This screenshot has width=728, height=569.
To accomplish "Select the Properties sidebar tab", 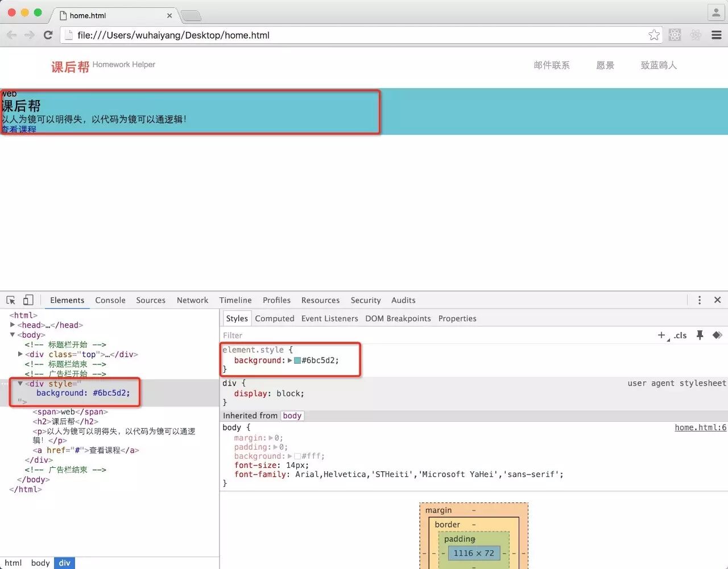I will pyautogui.click(x=457, y=318).
